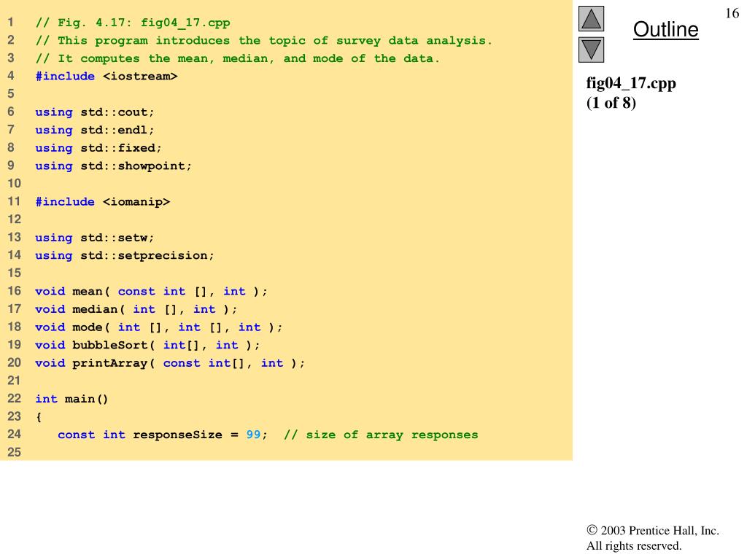Click the Prentice Hall copyright notice
The image size is (747, 560).
point(653,538)
